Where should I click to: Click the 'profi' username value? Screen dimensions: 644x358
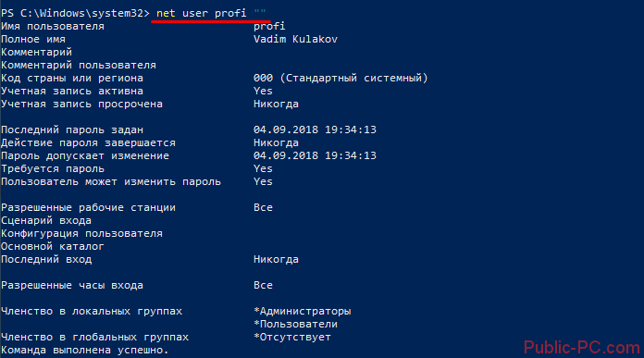(269, 26)
